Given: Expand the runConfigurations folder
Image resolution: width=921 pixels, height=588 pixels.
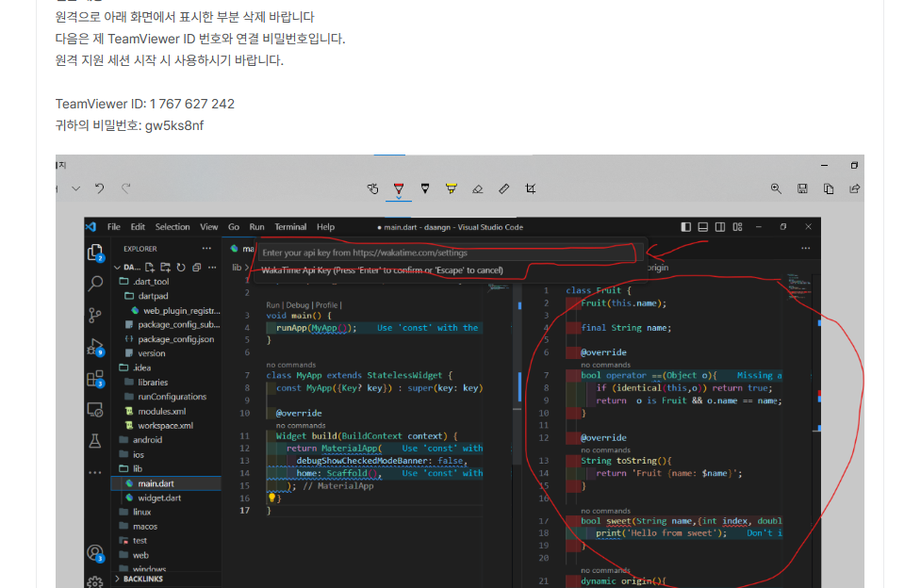Looking at the screenshot, I should 173,397.
